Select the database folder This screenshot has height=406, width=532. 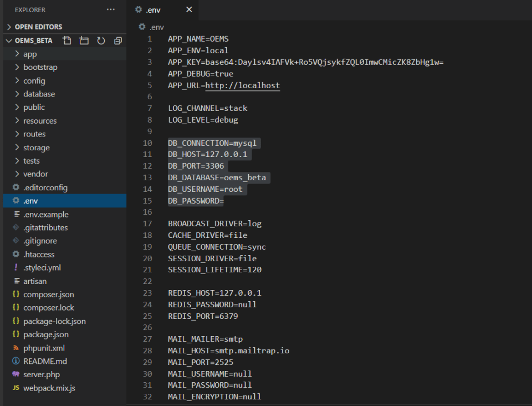(39, 94)
